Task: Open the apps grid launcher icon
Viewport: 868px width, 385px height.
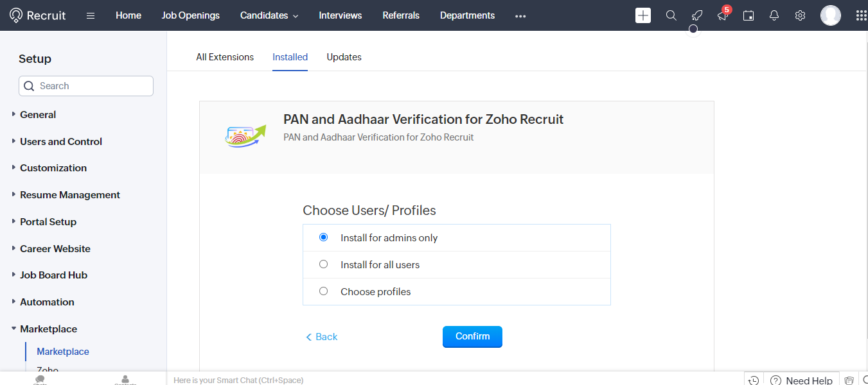Action: [861, 15]
